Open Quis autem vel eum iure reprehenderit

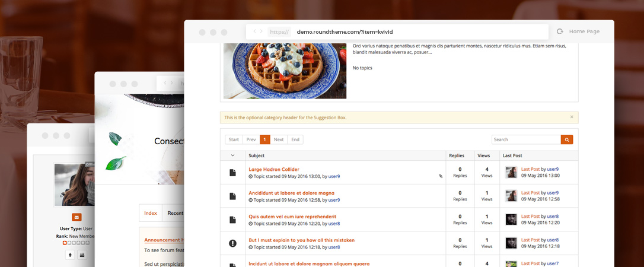coord(292,217)
